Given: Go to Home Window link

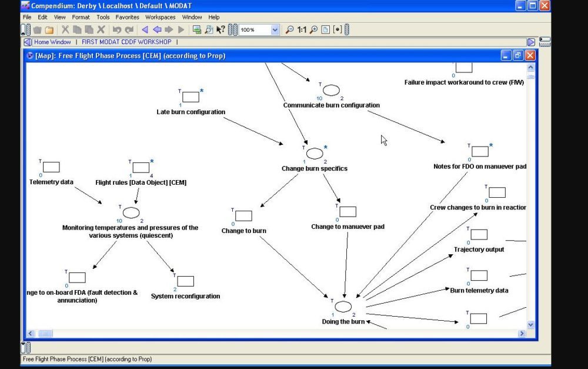Looking at the screenshot, I should coord(52,42).
